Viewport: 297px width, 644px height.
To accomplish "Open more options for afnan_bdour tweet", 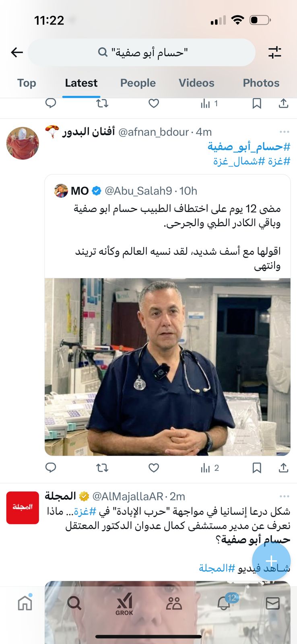I will (x=284, y=132).
